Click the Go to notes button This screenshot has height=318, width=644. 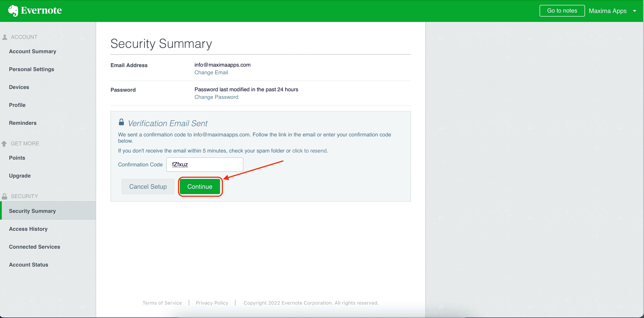pos(562,11)
